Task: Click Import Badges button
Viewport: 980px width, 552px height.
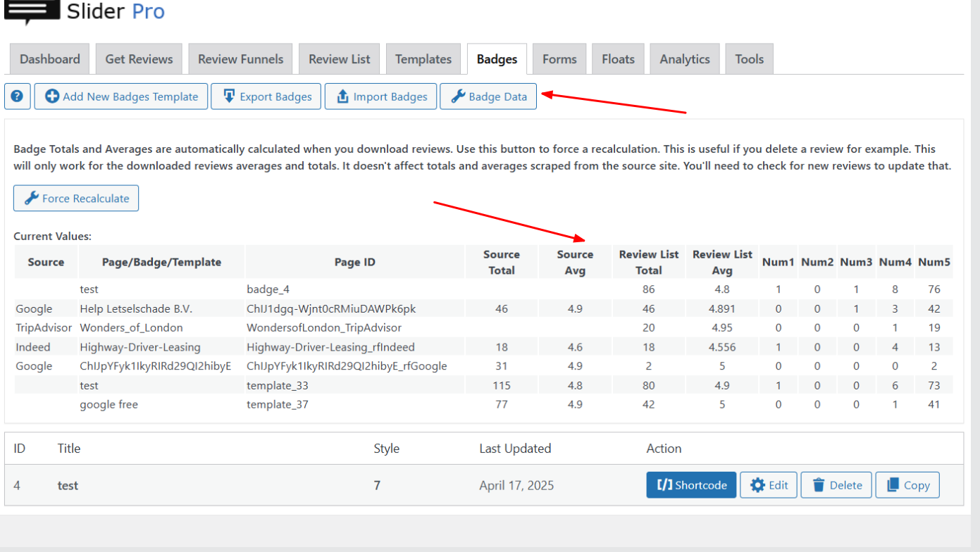Action: coord(381,96)
